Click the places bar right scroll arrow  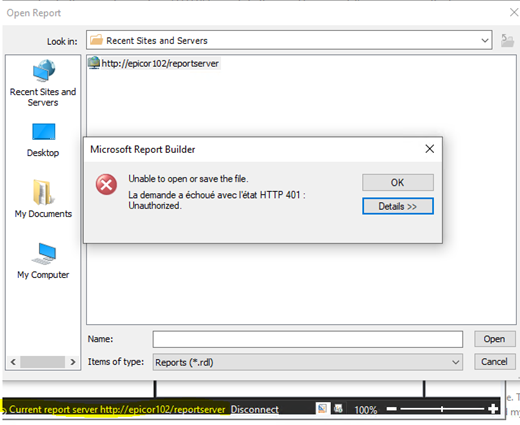point(73,362)
